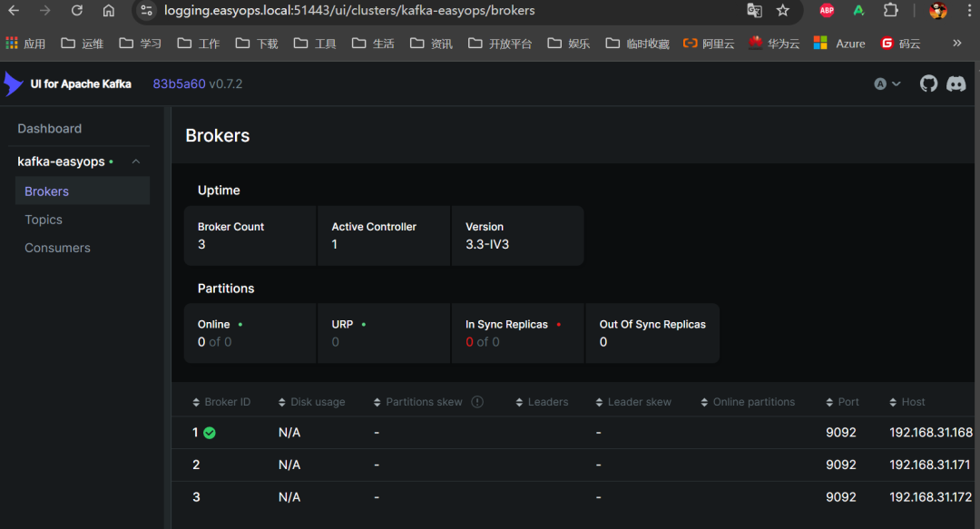Sort table by Leader skew column
The height and width of the screenshot is (529, 980).
[x=633, y=402]
